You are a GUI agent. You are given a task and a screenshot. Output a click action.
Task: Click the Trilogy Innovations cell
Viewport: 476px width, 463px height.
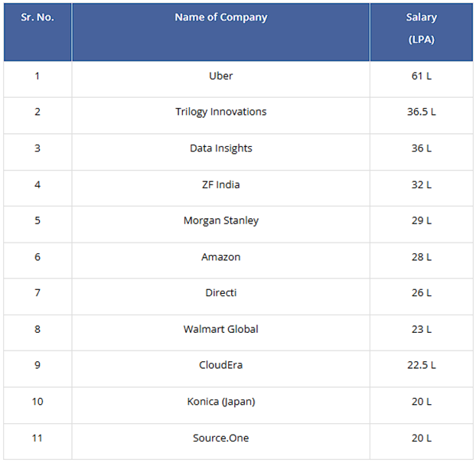tap(220, 112)
